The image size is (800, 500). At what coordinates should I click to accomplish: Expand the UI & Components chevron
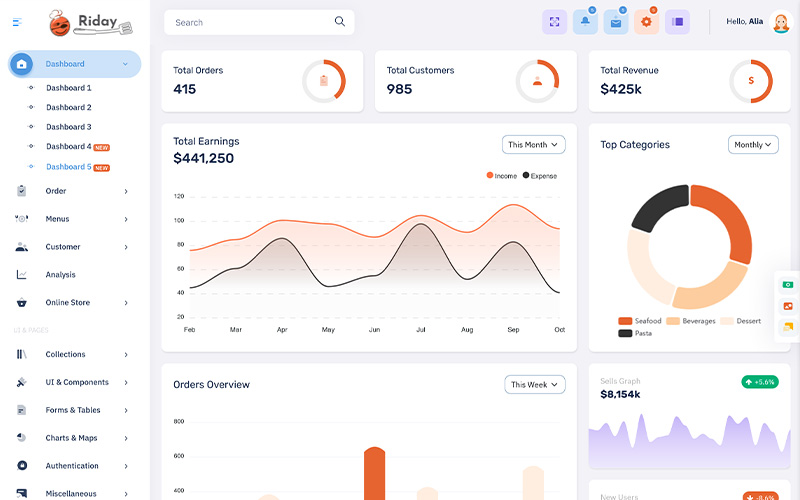126,383
